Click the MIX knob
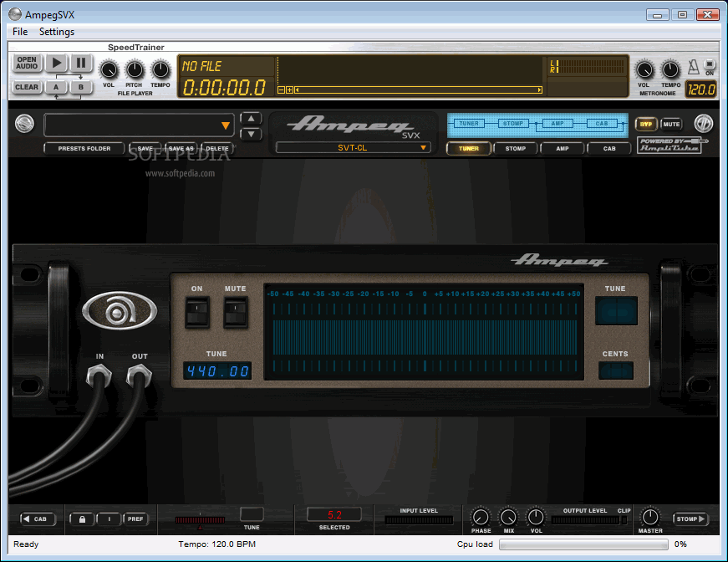The height and width of the screenshot is (562, 728). 508,517
